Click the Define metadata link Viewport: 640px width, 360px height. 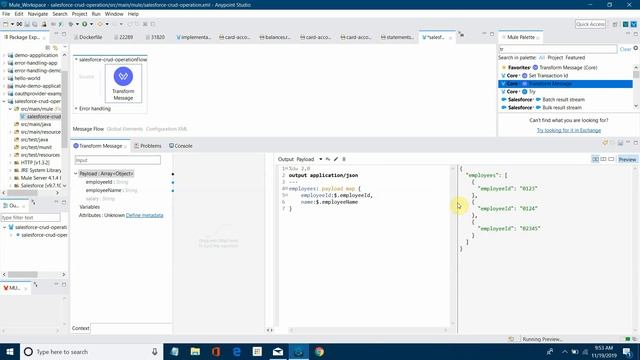tap(144, 215)
